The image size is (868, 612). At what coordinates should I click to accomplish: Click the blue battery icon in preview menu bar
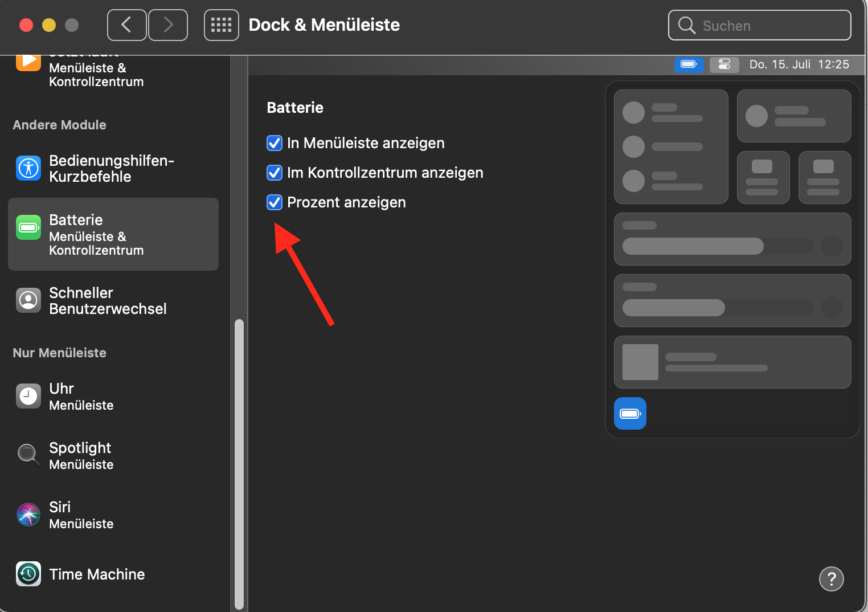pos(689,64)
